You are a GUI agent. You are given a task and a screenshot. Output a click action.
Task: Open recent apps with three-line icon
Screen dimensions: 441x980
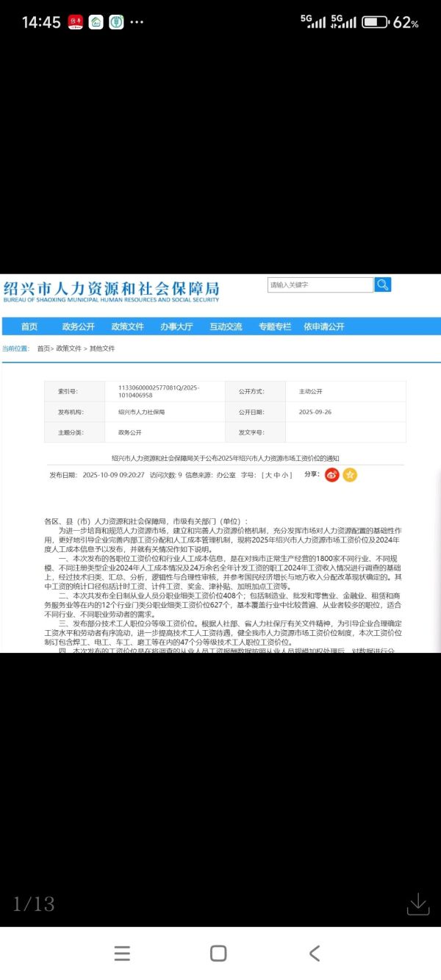123,954
